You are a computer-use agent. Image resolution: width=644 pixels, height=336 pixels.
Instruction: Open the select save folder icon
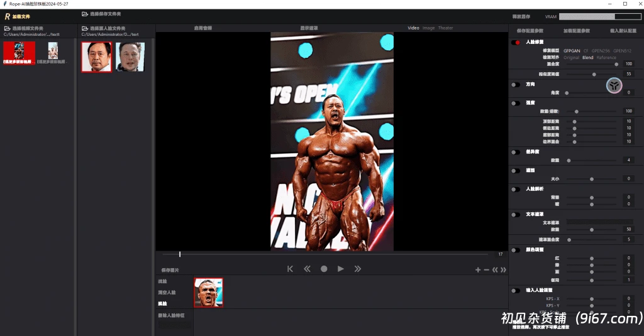(x=85, y=14)
